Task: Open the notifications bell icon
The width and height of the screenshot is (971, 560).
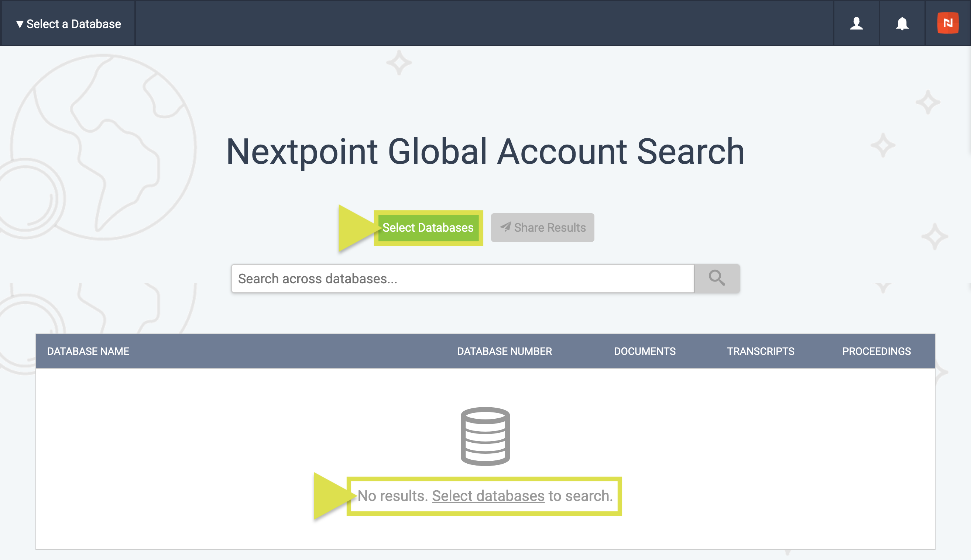Action: pos(902,24)
